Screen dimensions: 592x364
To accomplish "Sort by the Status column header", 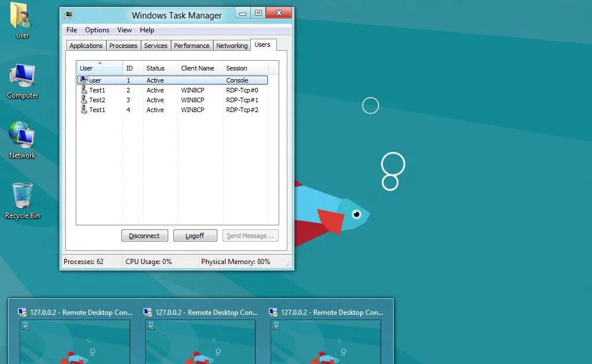I will click(x=161, y=68).
